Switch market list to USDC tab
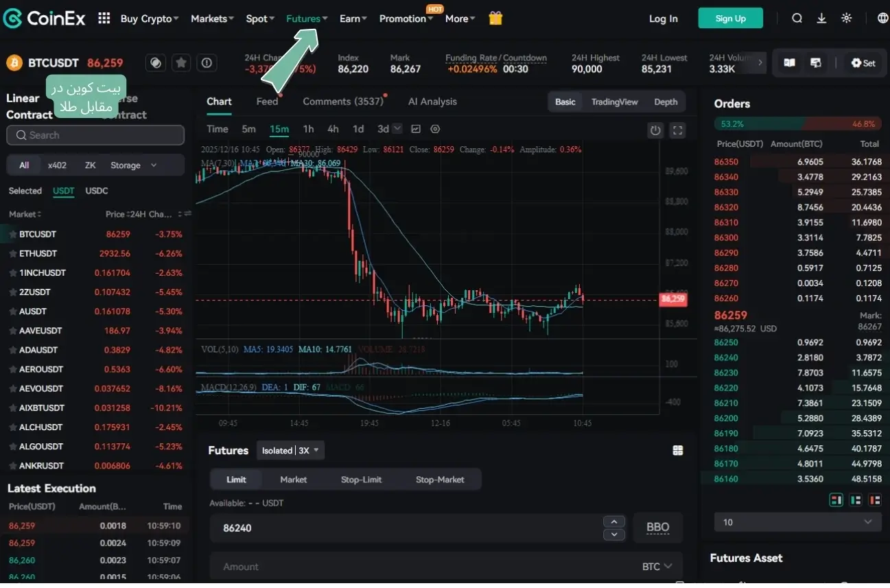 tap(97, 191)
